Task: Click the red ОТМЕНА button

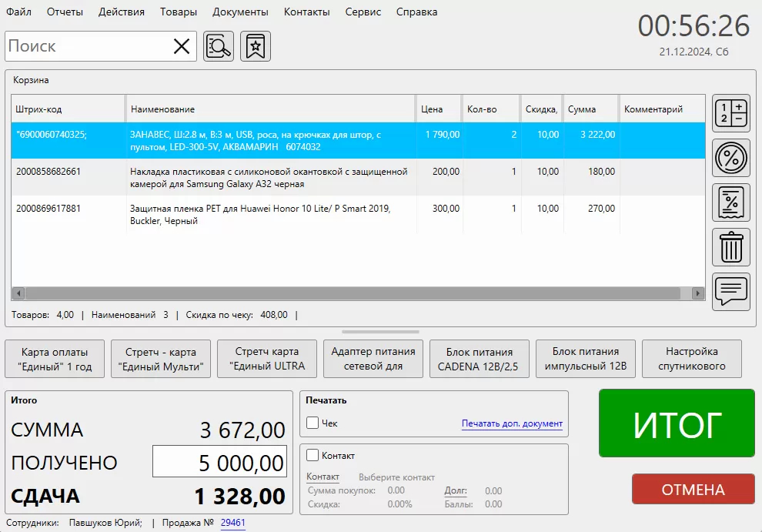Action: pyautogui.click(x=693, y=489)
